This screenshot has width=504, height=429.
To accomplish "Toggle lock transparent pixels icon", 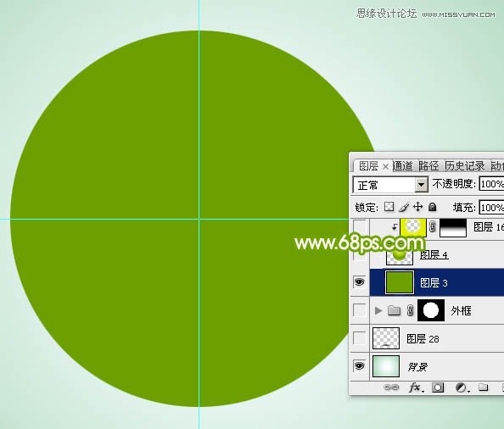I will click(x=389, y=207).
